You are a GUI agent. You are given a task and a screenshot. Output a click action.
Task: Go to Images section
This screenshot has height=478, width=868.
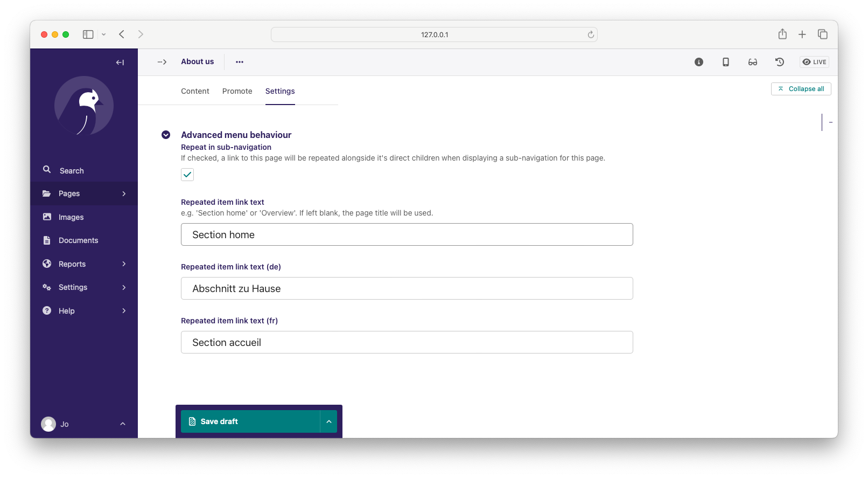click(84, 217)
